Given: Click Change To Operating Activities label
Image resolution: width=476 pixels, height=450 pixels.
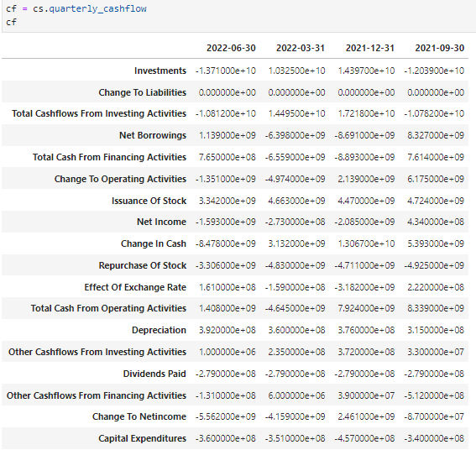Looking at the screenshot, I should [x=120, y=179].
